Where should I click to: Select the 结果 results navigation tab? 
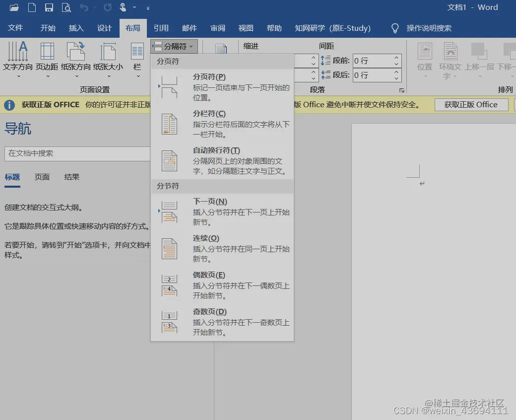click(x=72, y=177)
